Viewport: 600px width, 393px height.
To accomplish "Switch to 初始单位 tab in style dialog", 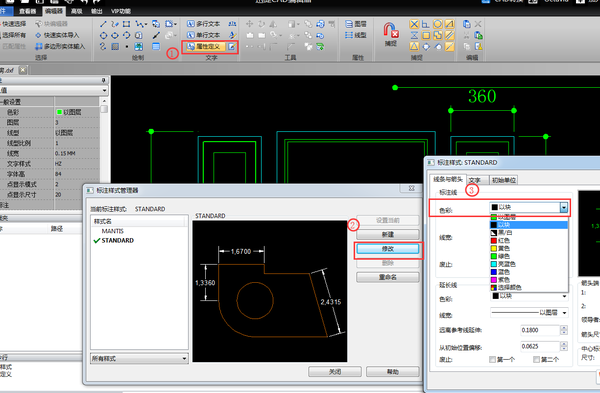I will pos(504,180).
